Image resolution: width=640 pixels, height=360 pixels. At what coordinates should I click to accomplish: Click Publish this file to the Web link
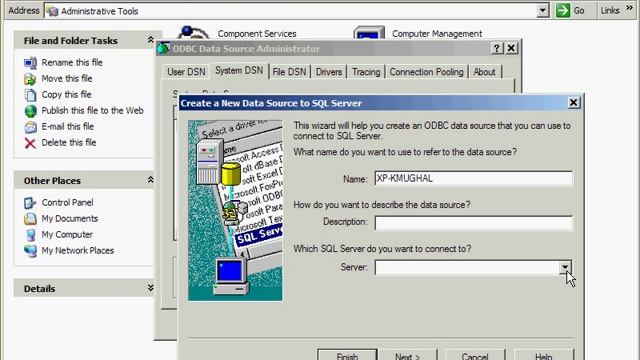pos(92,110)
